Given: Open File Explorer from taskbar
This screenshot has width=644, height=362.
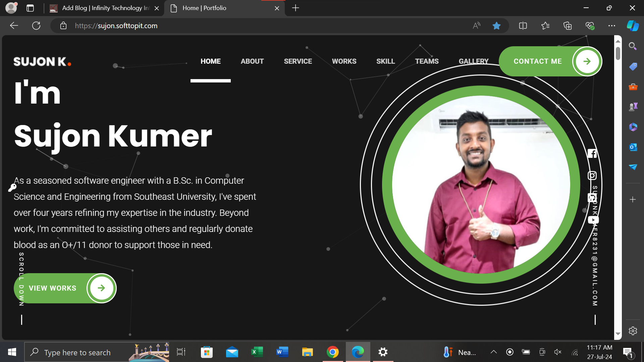Looking at the screenshot, I should 307,352.
